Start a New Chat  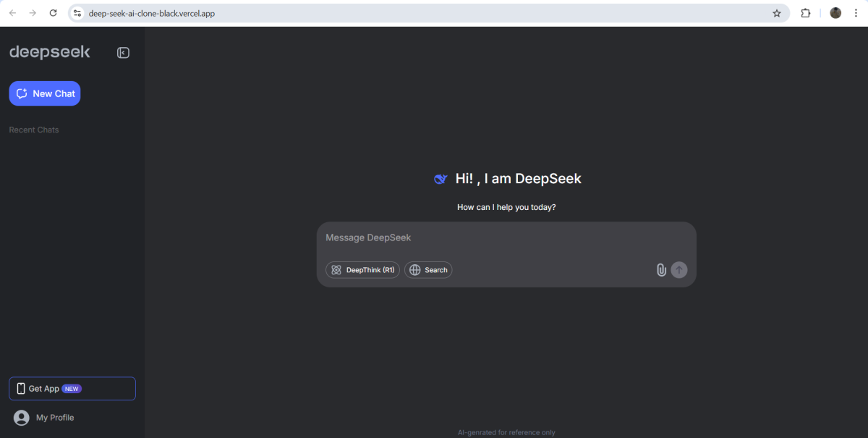(45, 93)
